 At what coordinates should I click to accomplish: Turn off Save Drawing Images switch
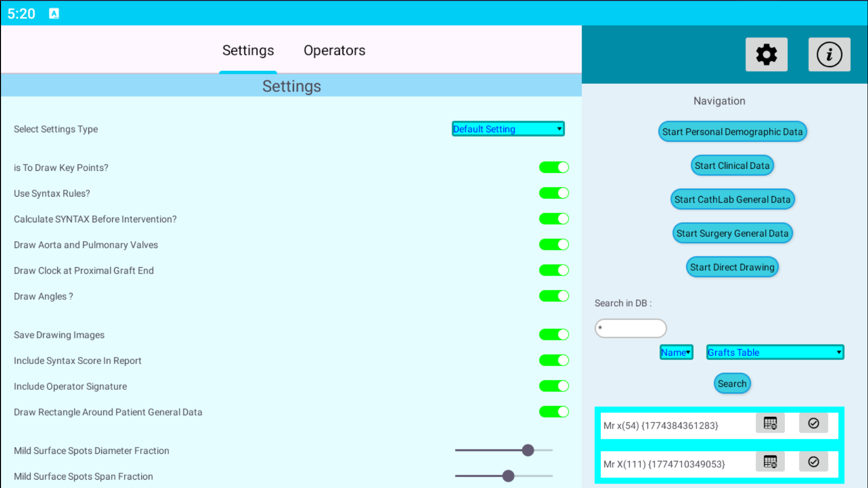click(x=553, y=335)
